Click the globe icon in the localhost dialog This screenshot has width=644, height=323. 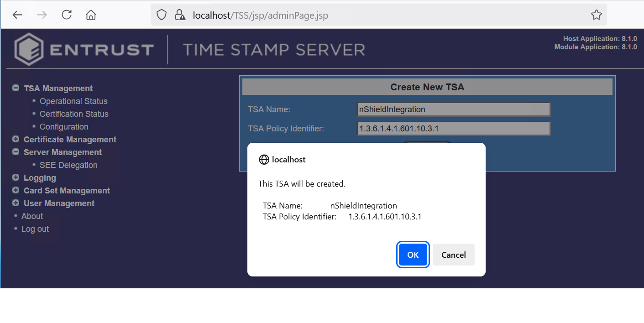264,160
